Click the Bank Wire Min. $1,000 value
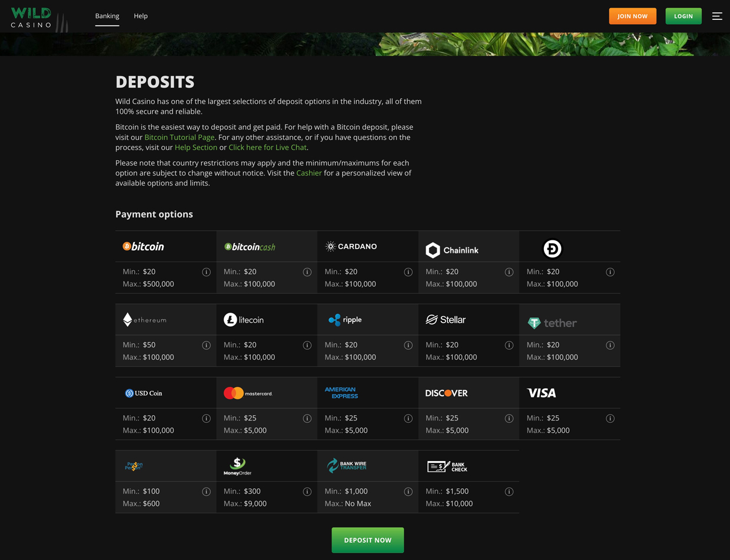730x560 pixels. 356,491
